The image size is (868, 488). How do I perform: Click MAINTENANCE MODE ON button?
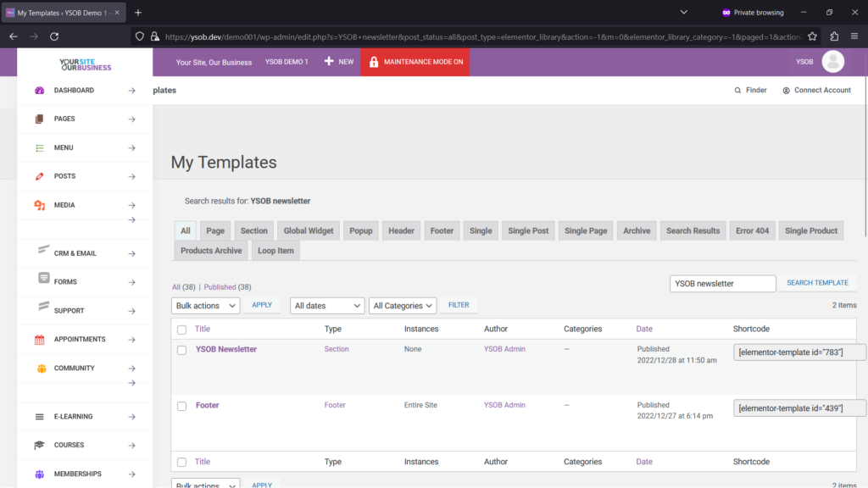tap(415, 62)
